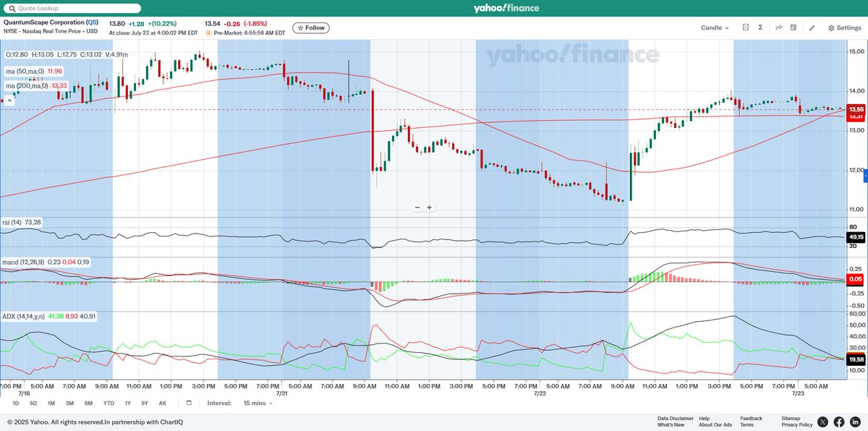Click the pre-market sun icon
Screen dimensions: 868x431
(x=208, y=33)
